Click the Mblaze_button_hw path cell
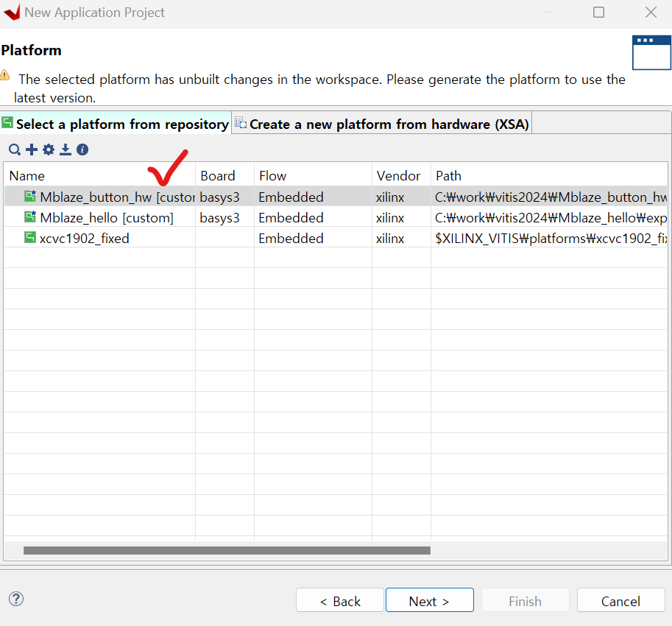Screen dimensions: 672x626 [551, 197]
